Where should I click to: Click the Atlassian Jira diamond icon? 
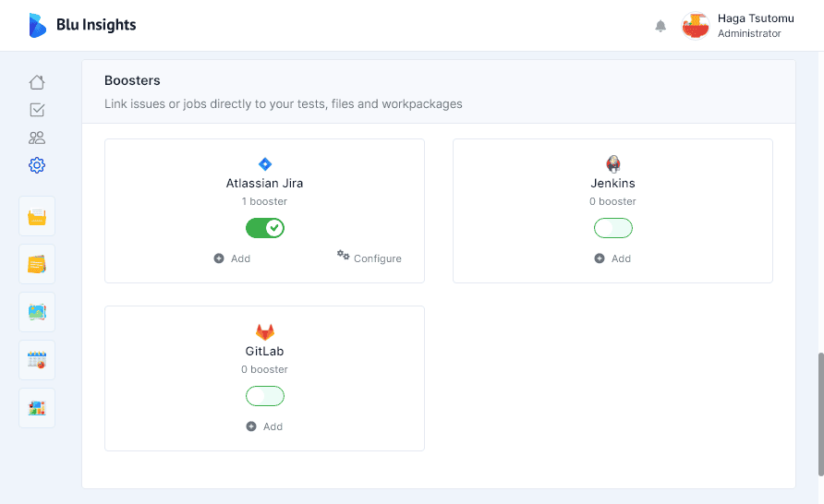(265, 164)
